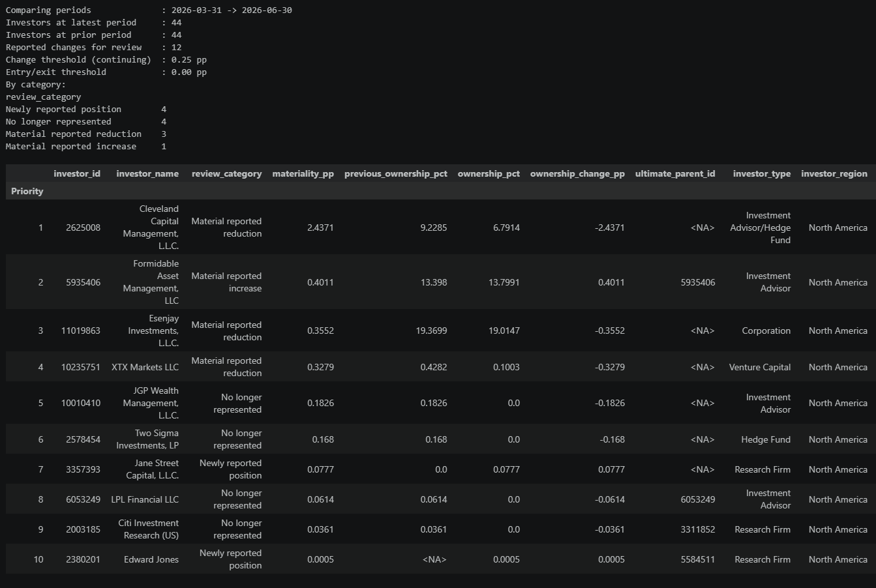This screenshot has width=876, height=588.
Task: Click the Change threshold (continuing) line
Action: [x=106, y=59]
